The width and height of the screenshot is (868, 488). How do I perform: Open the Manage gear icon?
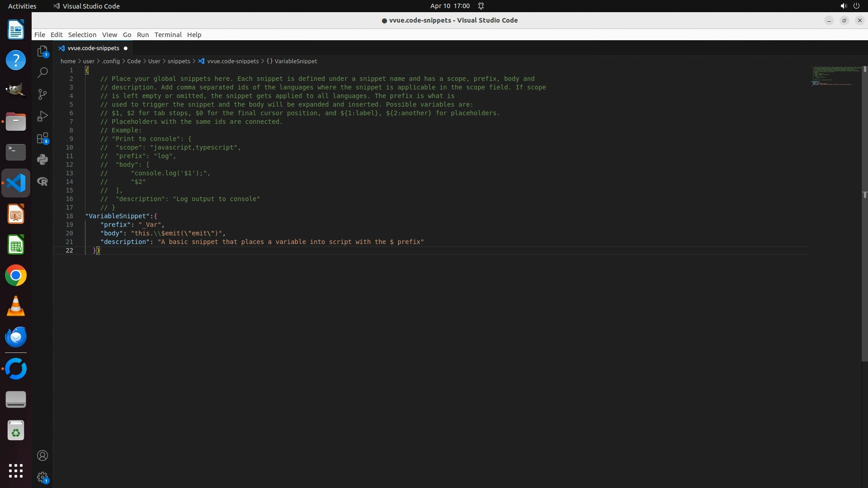[42, 477]
